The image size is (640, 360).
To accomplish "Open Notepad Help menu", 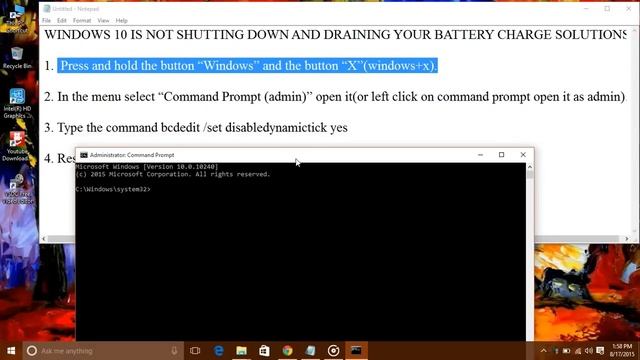I will pos(122,20).
